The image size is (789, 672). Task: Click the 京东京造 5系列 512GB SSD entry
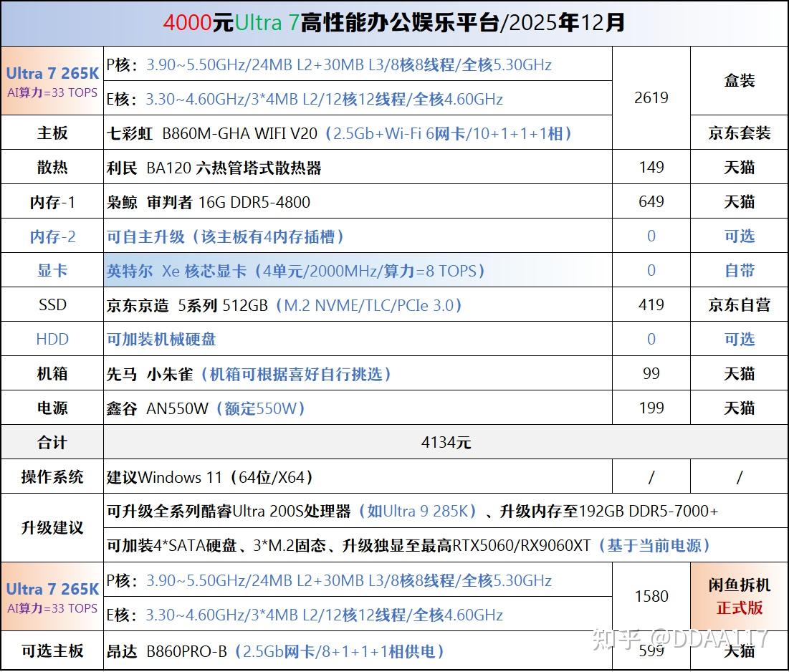358,304
